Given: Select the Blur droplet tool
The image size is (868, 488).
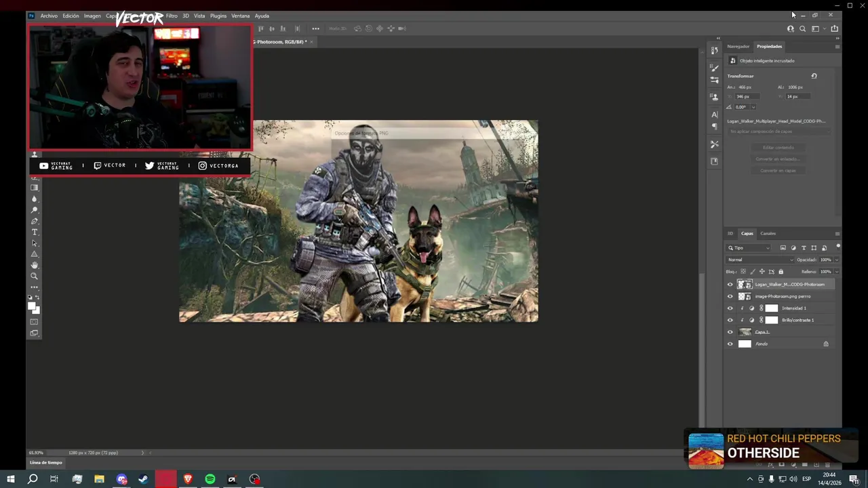Looking at the screenshot, I should click(34, 199).
